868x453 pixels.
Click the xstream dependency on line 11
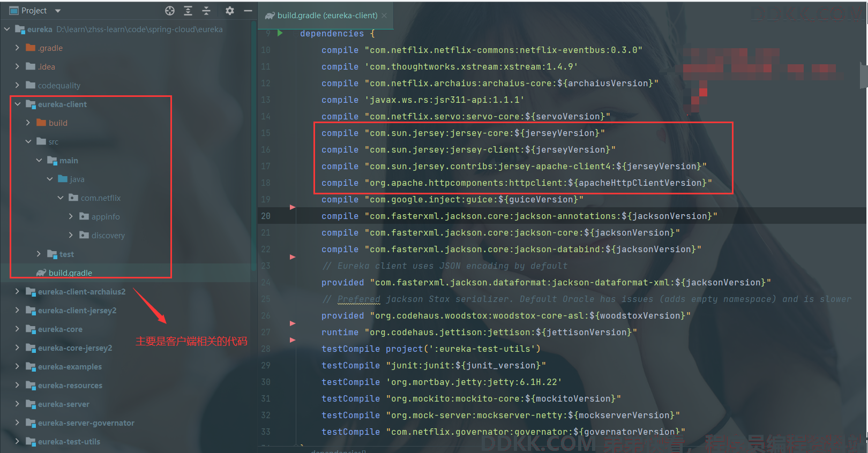tap(450, 67)
